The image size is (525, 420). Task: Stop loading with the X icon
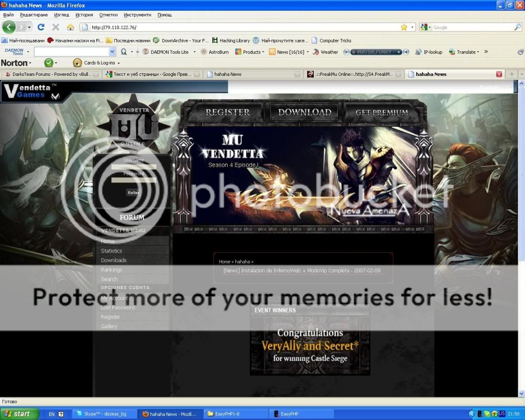click(x=56, y=27)
